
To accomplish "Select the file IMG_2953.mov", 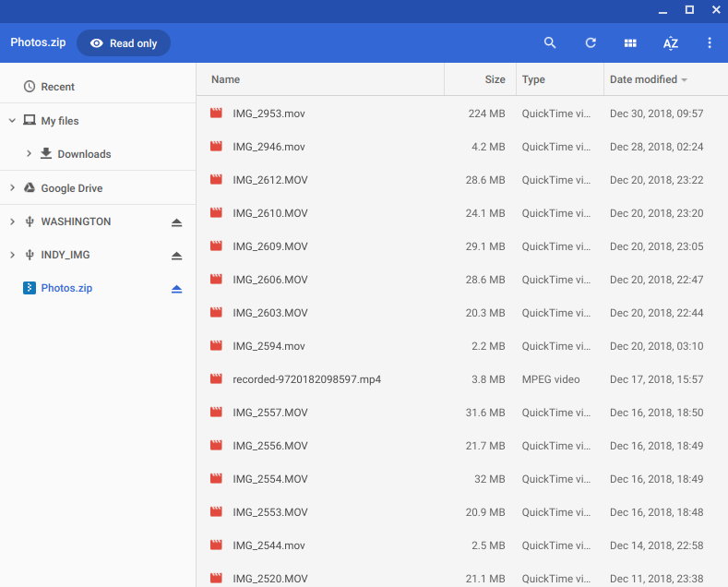I will [462, 114].
